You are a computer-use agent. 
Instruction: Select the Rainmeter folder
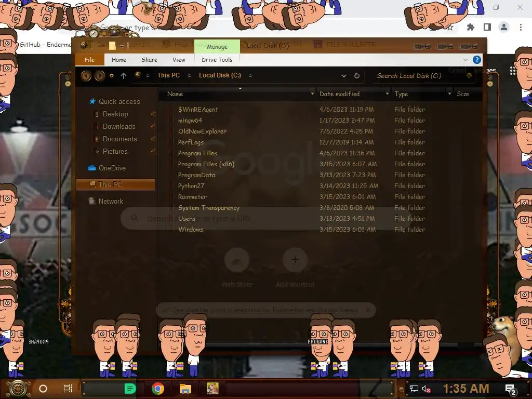coord(192,197)
